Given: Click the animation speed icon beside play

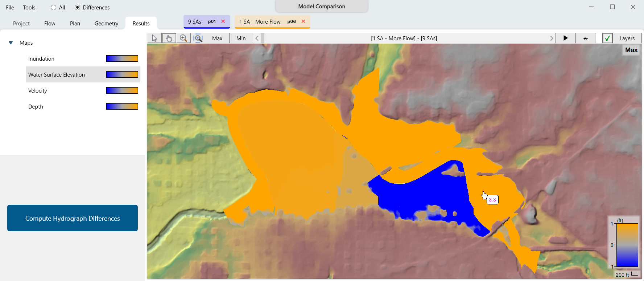Looking at the screenshot, I should 585,38.
